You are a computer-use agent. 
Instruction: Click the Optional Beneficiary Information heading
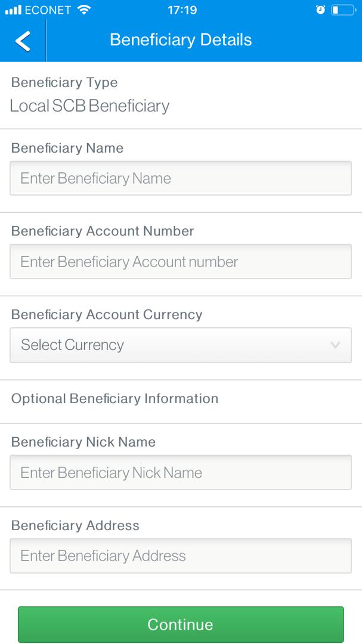115,399
